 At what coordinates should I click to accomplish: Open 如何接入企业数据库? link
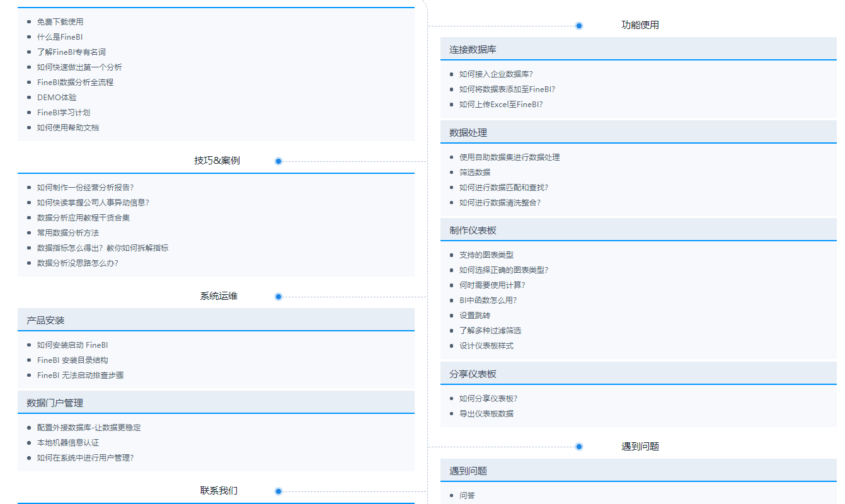496,74
